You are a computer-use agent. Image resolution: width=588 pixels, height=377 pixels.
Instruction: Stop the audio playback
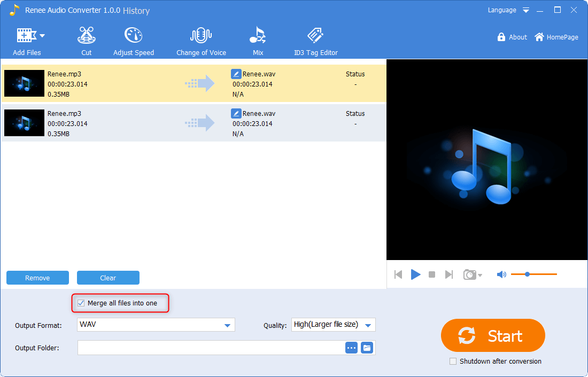coord(432,274)
